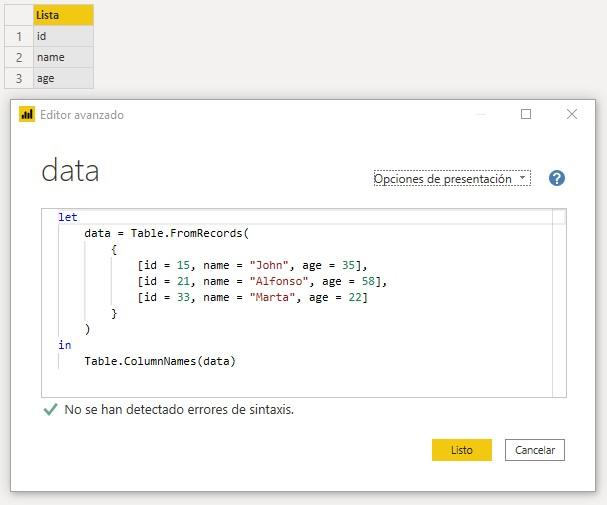
Task: Click the code line containing "Alfonso"
Action: [x=262, y=281]
